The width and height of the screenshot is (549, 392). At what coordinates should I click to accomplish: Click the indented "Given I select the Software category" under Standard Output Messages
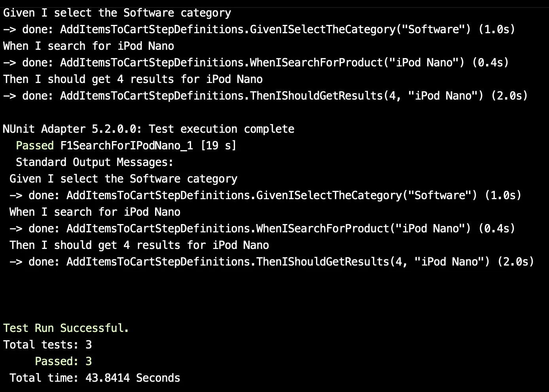[123, 179]
